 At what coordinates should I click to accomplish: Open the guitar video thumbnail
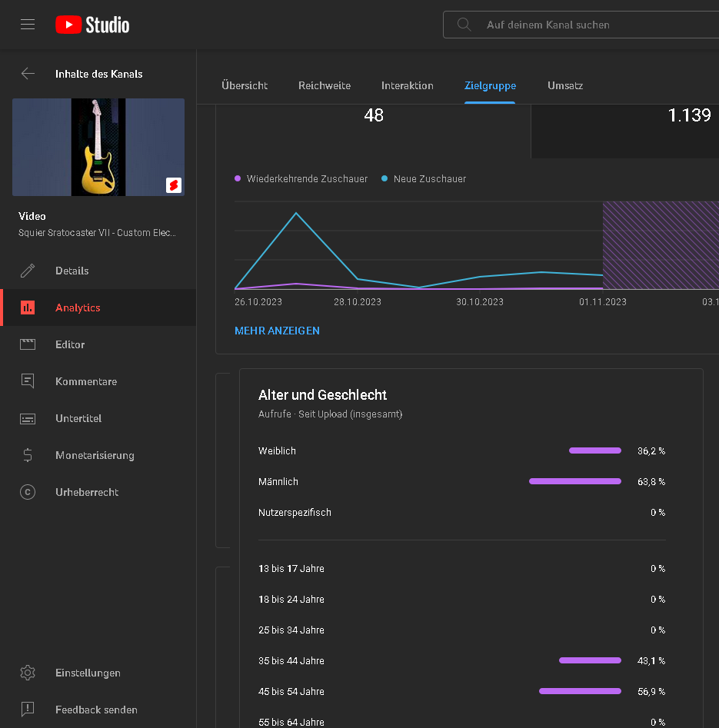click(x=98, y=147)
